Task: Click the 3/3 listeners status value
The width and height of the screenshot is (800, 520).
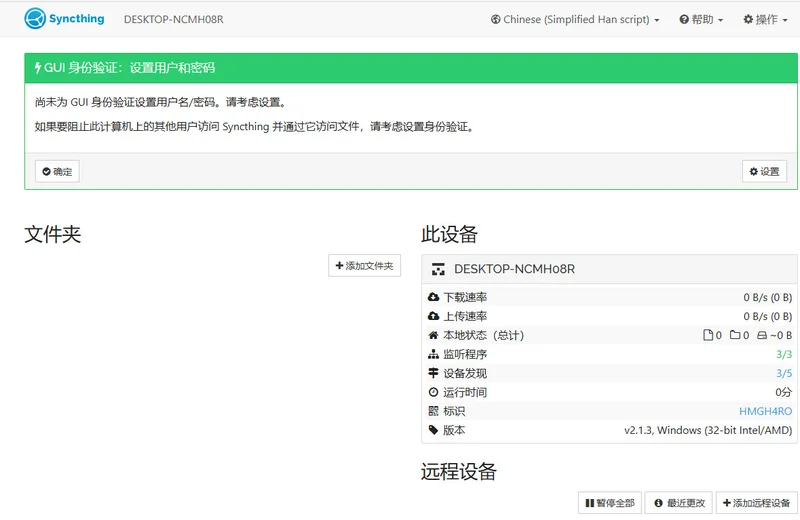Action: (x=784, y=354)
